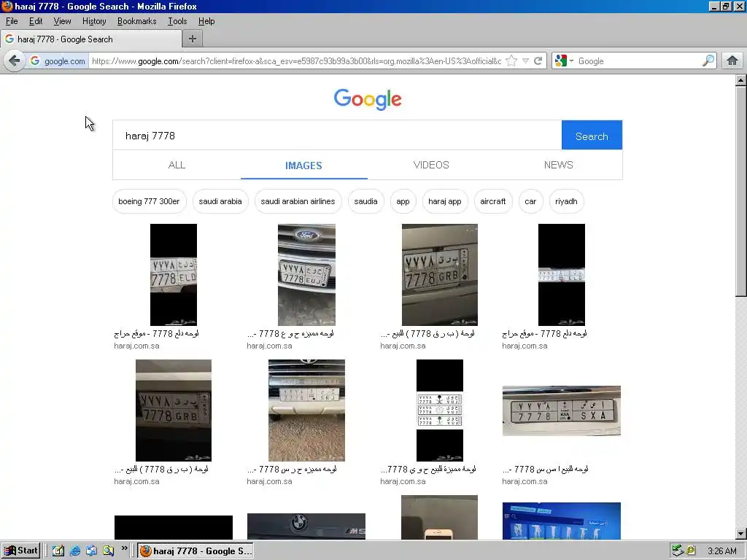Open the Help menu
The height and width of the screenshot is (560, 747).
[x=206, y=21]
